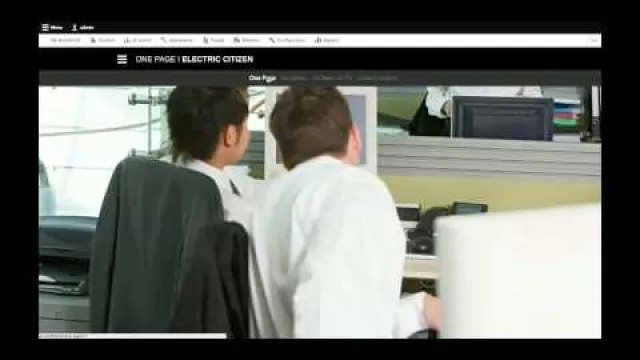The height and width of the screenshot is (360, 640).
Task: Open People via its toolbar icon
Action: pyautogui.click(x=206, y=40)
